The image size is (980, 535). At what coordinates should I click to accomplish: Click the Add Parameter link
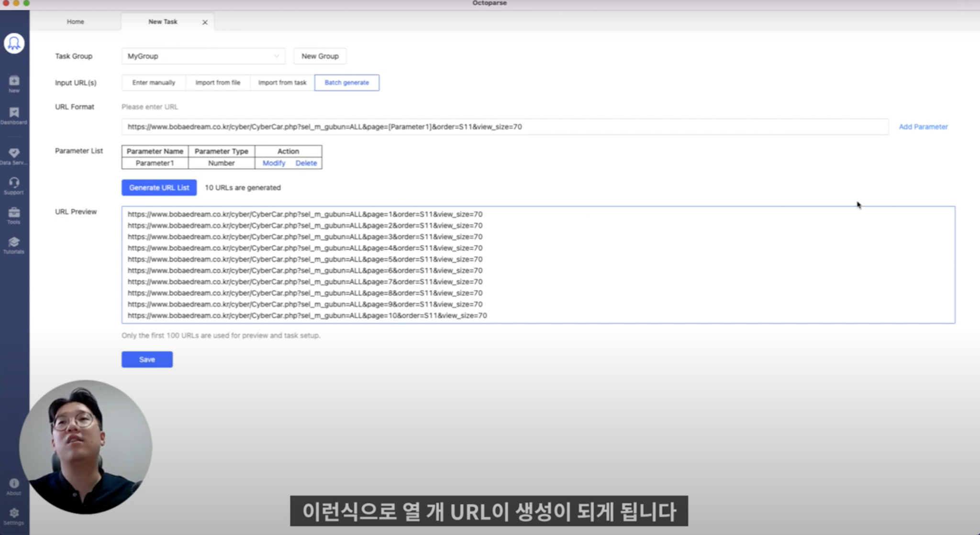(x=923, y=127)
